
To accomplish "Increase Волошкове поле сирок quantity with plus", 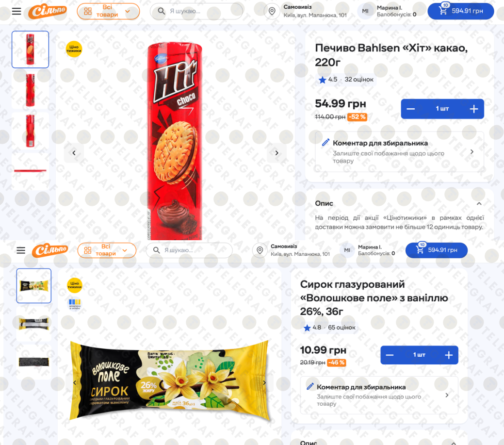I will pyautogui.click(x=449, y=355).
